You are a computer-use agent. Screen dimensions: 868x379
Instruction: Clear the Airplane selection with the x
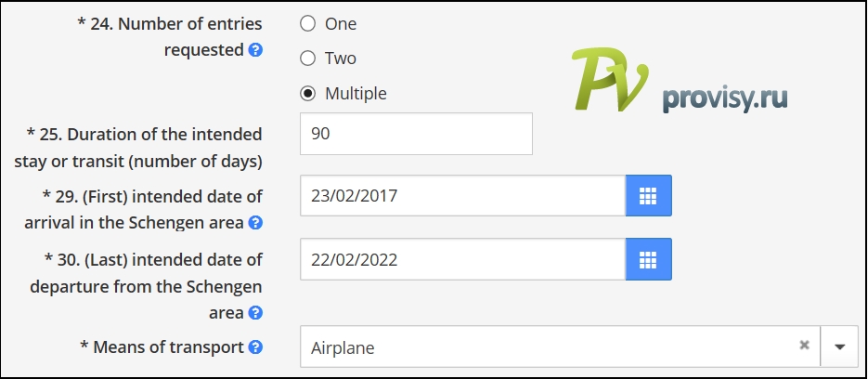point(804,346)
